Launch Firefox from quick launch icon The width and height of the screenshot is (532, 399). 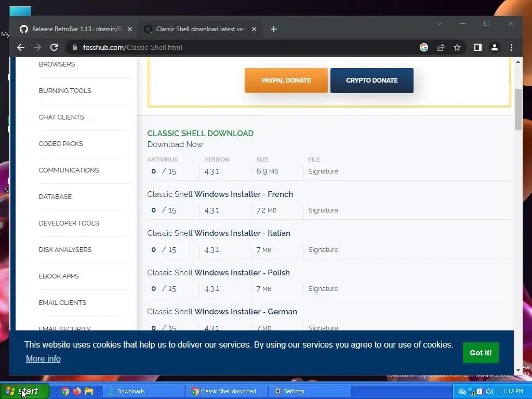(x=77, y=391)
